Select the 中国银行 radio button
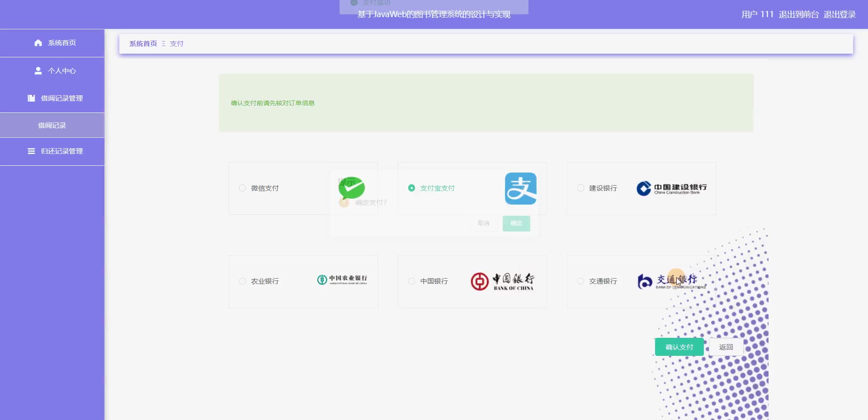Viewport: 868px width, 420px height. tap(411, 281)
